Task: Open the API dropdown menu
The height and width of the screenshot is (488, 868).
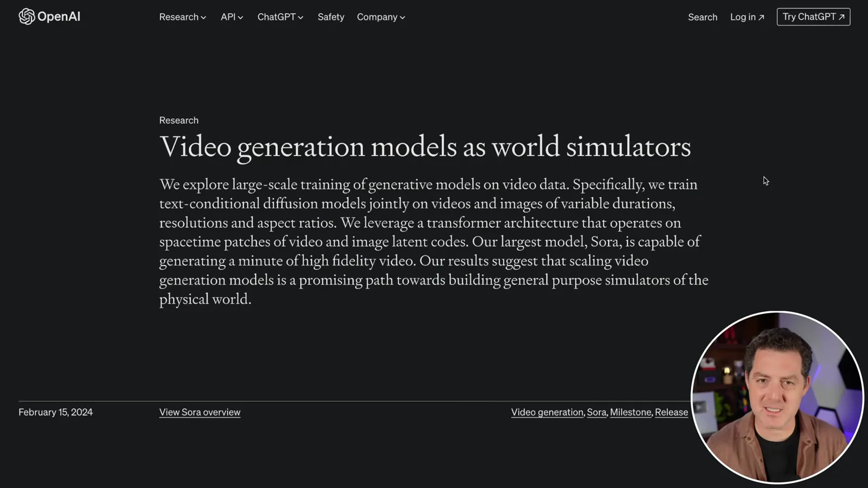Action: [232, 17]
